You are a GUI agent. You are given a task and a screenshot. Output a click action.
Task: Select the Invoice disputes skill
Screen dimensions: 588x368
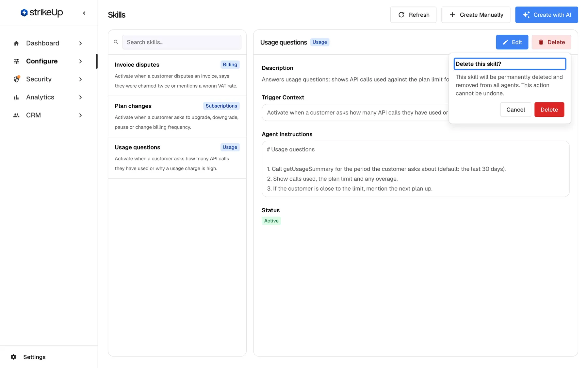[x=177, y=75]
